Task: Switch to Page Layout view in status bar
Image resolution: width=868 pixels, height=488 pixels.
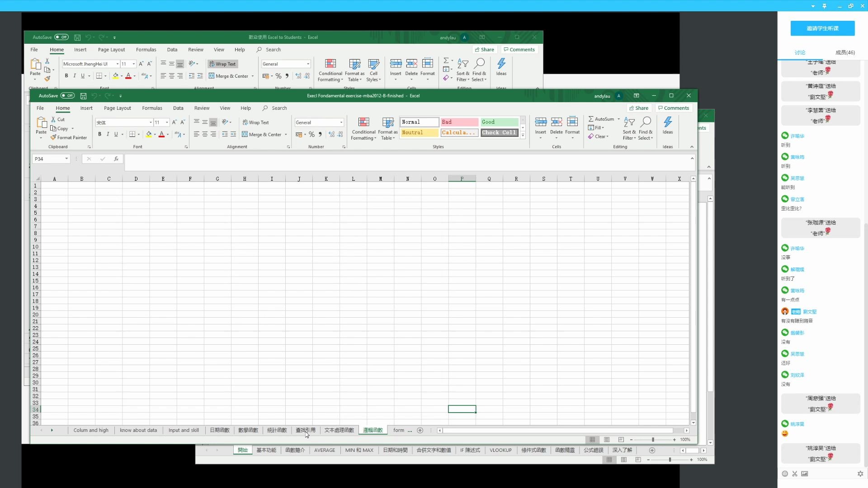Action: coord(607,440)
